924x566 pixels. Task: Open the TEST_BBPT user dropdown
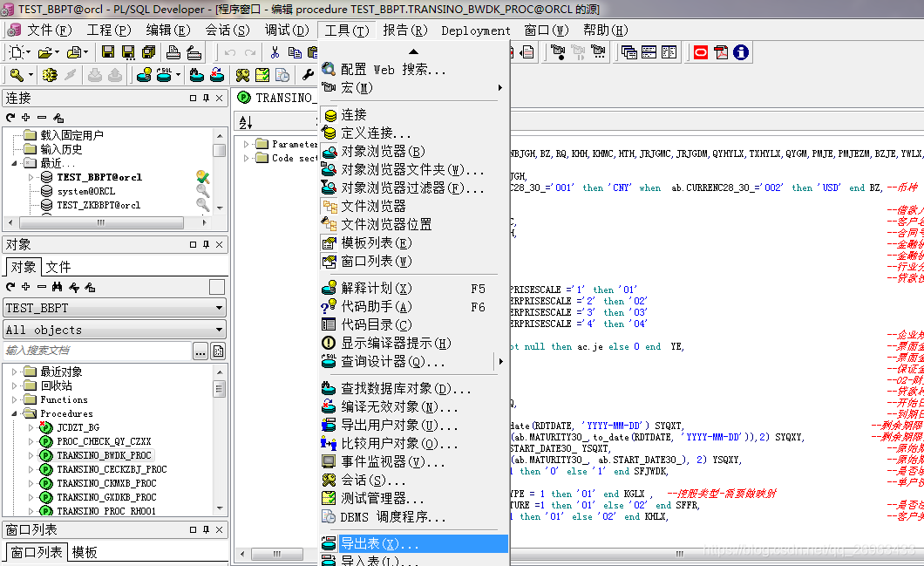[219, 308]
